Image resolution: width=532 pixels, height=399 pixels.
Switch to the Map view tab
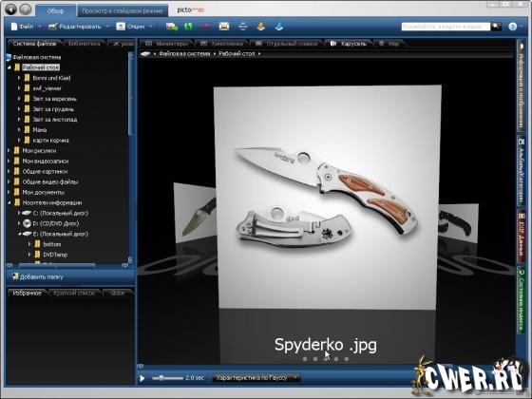pyautogui.click(x=389, y=44)
